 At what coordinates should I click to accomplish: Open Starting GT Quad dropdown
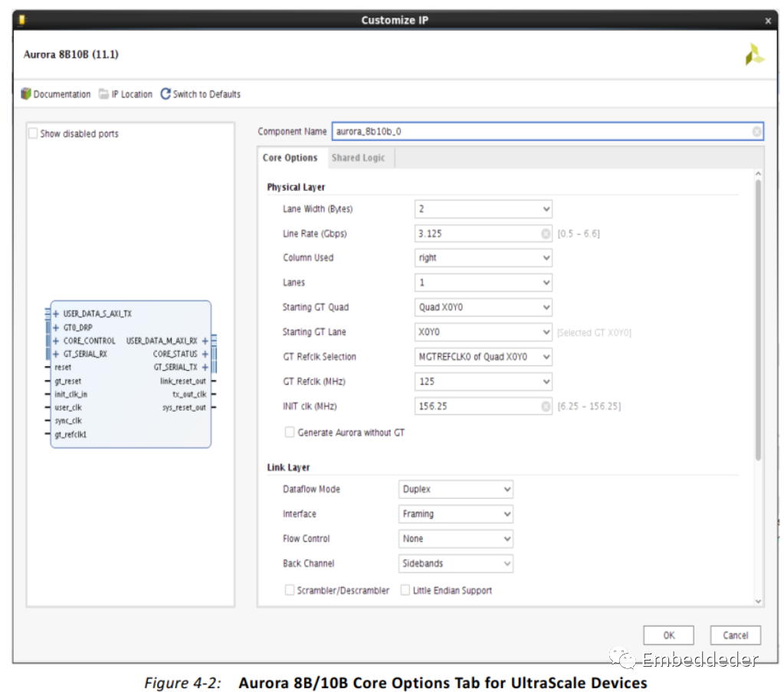point(483,307)
